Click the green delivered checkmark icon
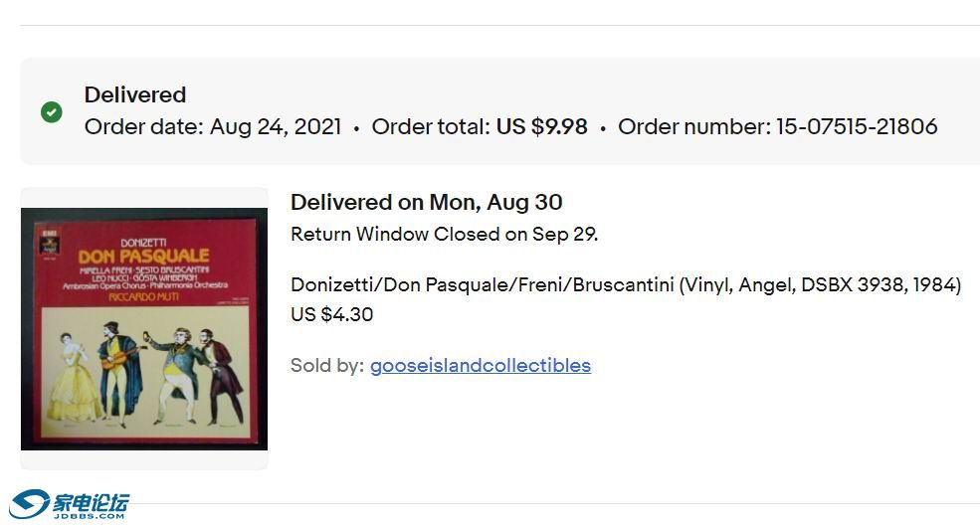Image resolution: width=980 pixels, height=530 pixels. pyautogui.click(x=52, y=111)
